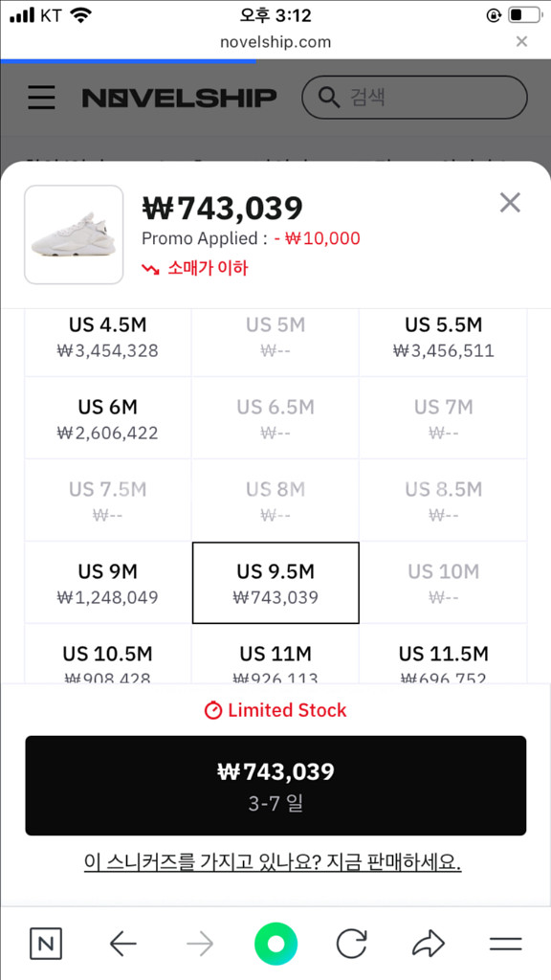Viewport: 551px width, 980px height.
Task: Tap the grayed-out forward navigation arrow
Action: [199, 944]
